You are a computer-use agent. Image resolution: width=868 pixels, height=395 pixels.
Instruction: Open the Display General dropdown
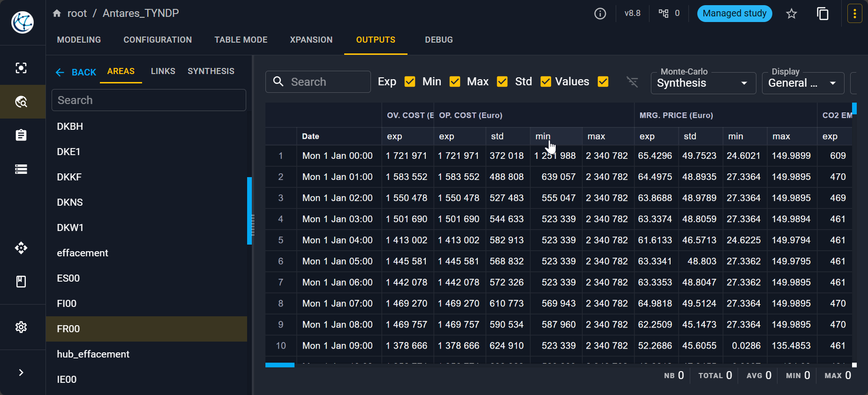tap(803, 83)
